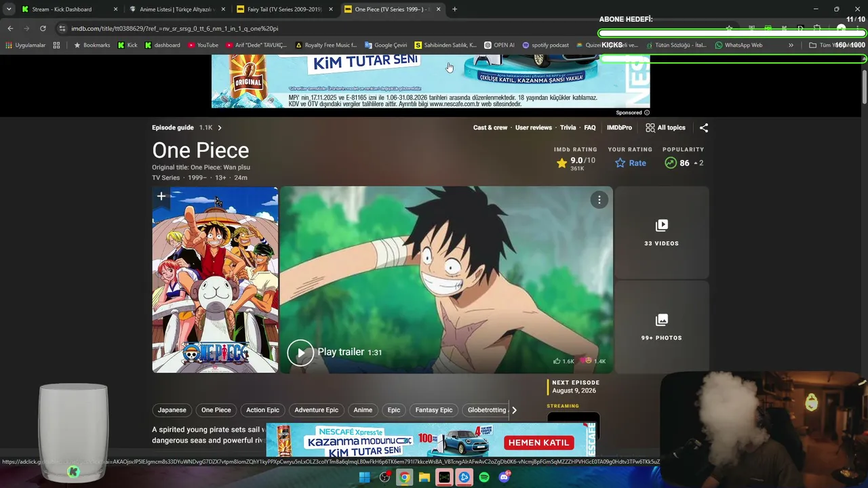Screen dimensions: 868x488
Task: Click the One Piece poster image
Action: point(215,280)
